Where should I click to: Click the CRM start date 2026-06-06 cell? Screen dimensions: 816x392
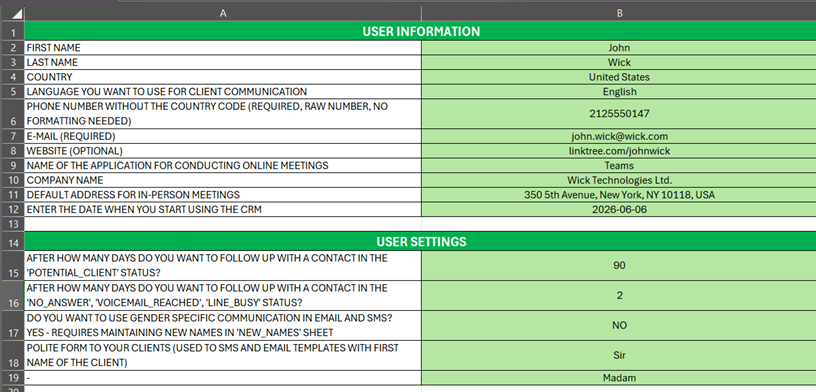619,209
